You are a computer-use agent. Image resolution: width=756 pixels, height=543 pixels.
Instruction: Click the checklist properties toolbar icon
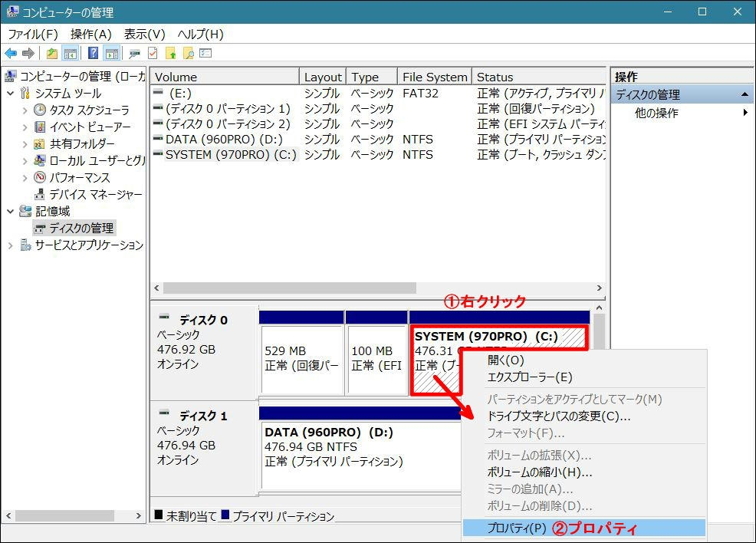pyautogui.click(x=206, y=53)
